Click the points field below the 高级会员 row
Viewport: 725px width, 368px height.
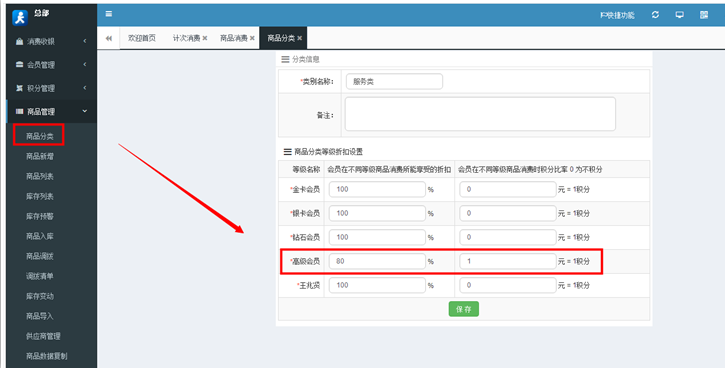[x=508, y=285]
